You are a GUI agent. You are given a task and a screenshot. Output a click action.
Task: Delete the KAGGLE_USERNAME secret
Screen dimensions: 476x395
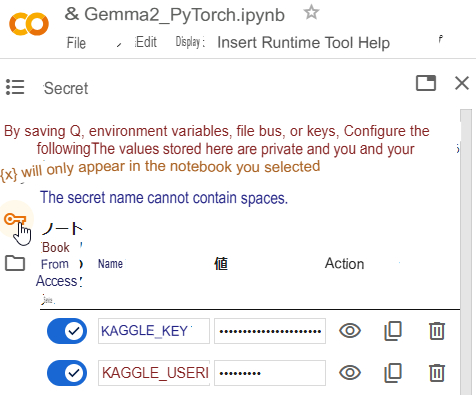click(x=437, y=373)
